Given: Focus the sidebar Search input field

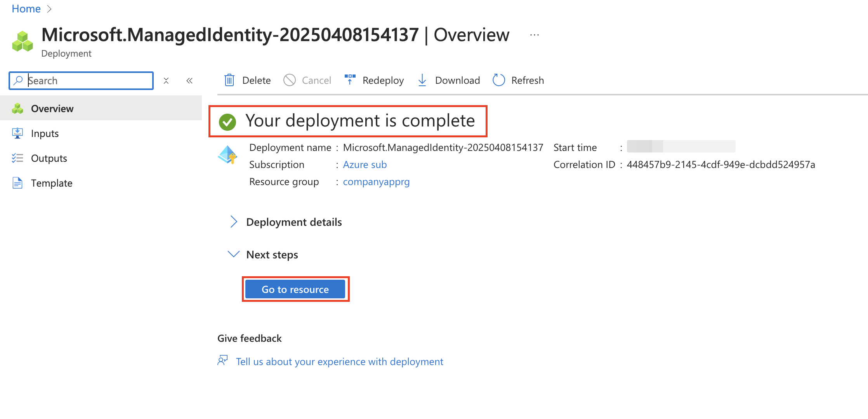Looking at the screenshot, I should pos(81,81).
